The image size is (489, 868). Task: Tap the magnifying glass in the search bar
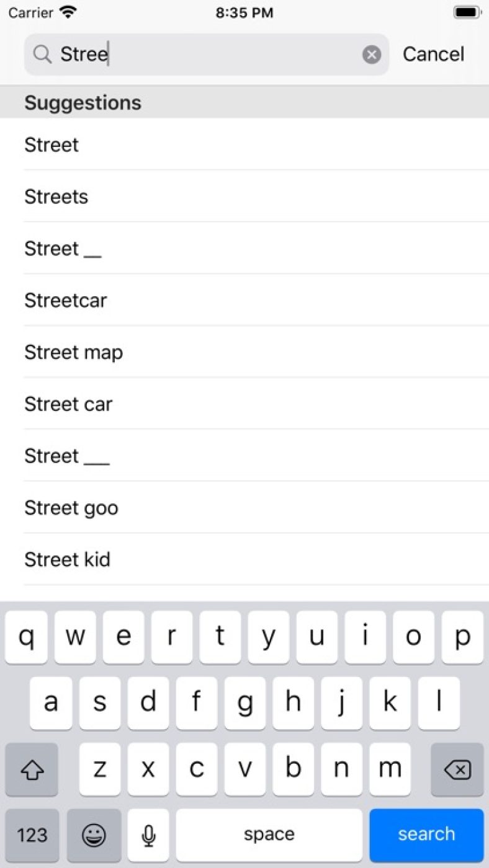tap(42, 54)
